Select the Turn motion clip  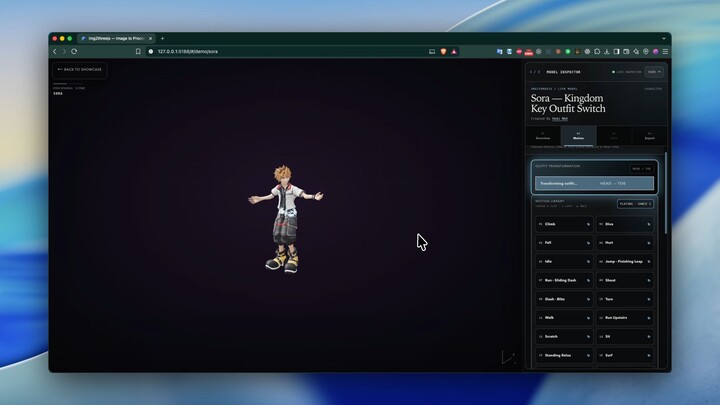click(x=624, y=299)
